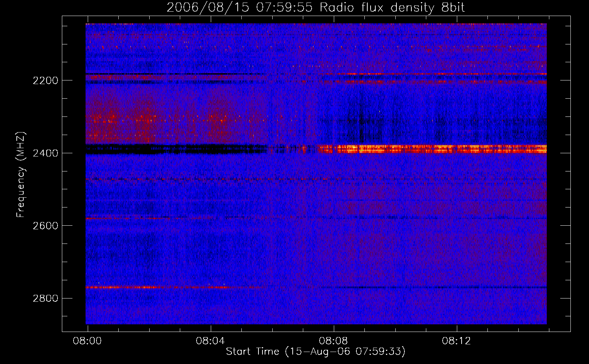Click the 08:08 time tick label
Image resolution: width=589 pixels, height=364 pixels.
point(333,341)
